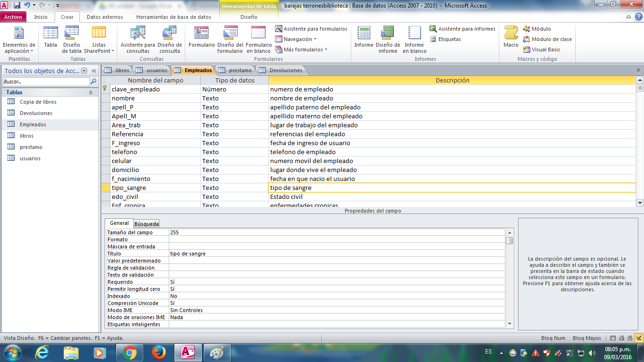Launch Firefox from the taskbar
Image resolution: width=644 pixels, height=362 pixels.
click(x=159, y=353)
